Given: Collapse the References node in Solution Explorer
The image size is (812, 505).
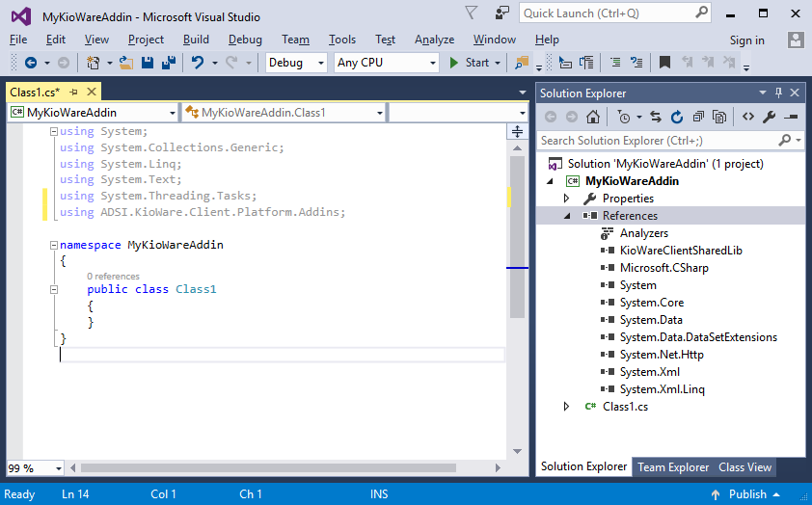Looking at the screenshot, I should click(567, 216).
